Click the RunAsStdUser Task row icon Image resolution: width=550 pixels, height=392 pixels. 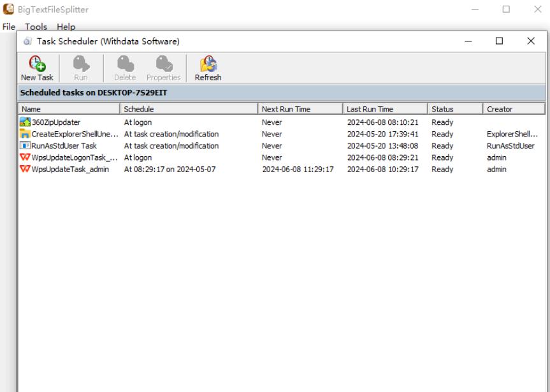(x=25, y=145)
